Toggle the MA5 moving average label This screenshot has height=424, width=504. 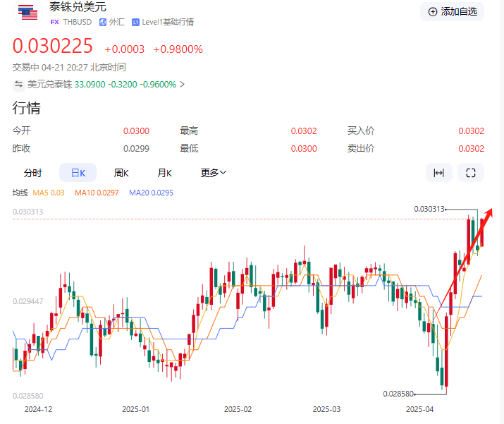click(x=49, y=193)
